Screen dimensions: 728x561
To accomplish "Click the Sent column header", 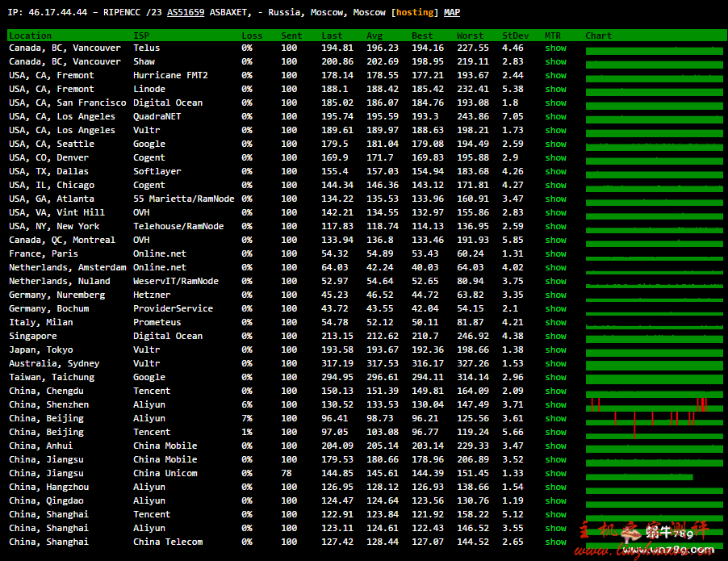I will [x=291, y=36].
